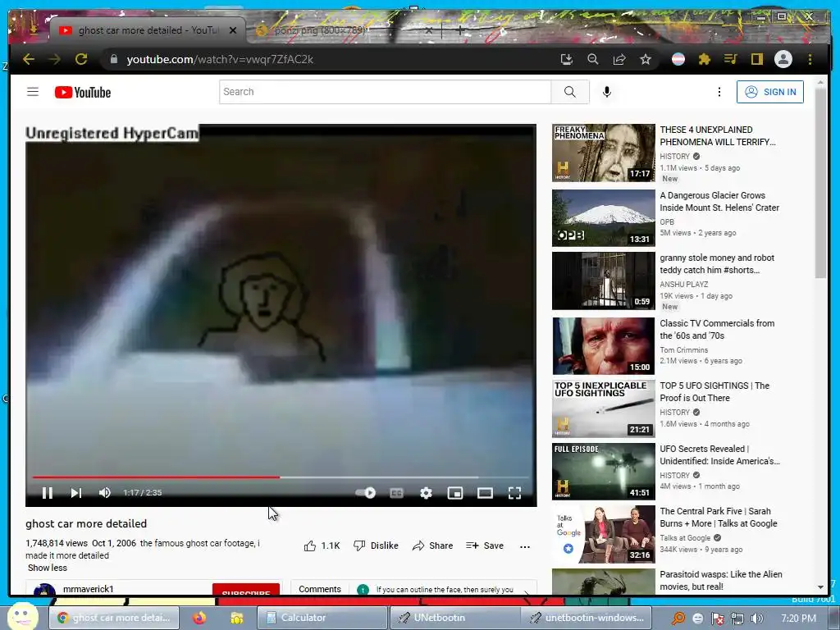This screenshot has height=630, width=840.
Task: Go to YouTube home via logo
Action: click(83, 92)
